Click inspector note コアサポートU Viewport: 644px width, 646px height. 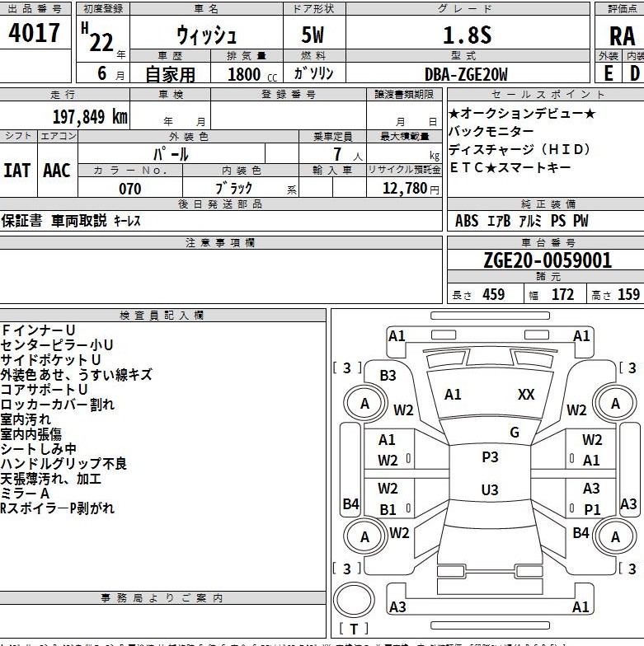[45, 390]
